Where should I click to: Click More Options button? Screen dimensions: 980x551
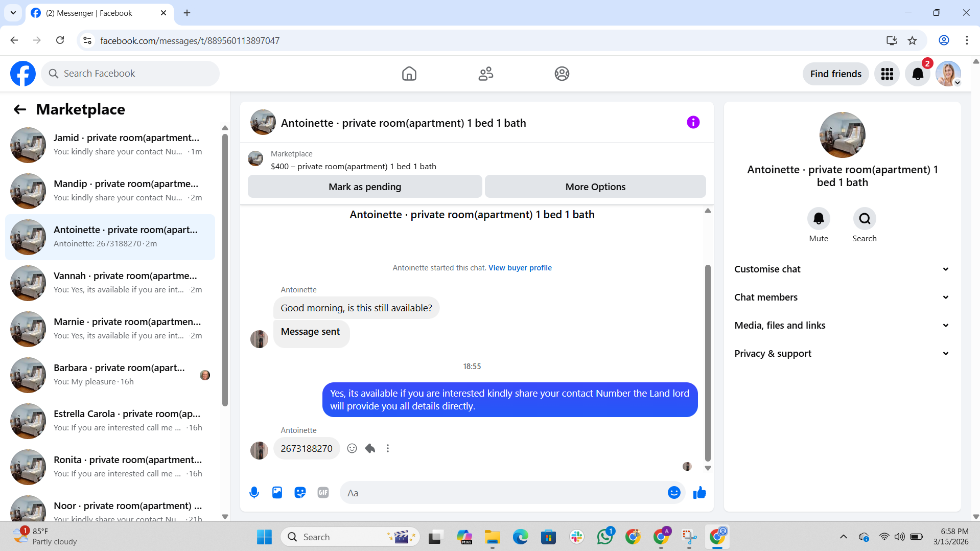pos(595,187)
